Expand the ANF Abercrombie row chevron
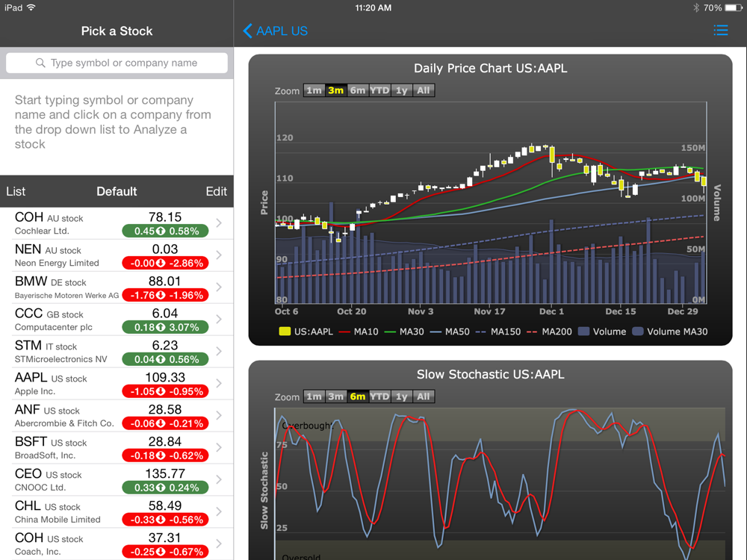 coord(219,415)
